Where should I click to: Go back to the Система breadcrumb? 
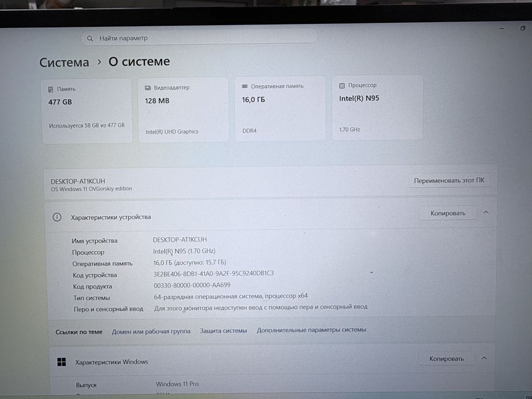click(x=64, y=63)
